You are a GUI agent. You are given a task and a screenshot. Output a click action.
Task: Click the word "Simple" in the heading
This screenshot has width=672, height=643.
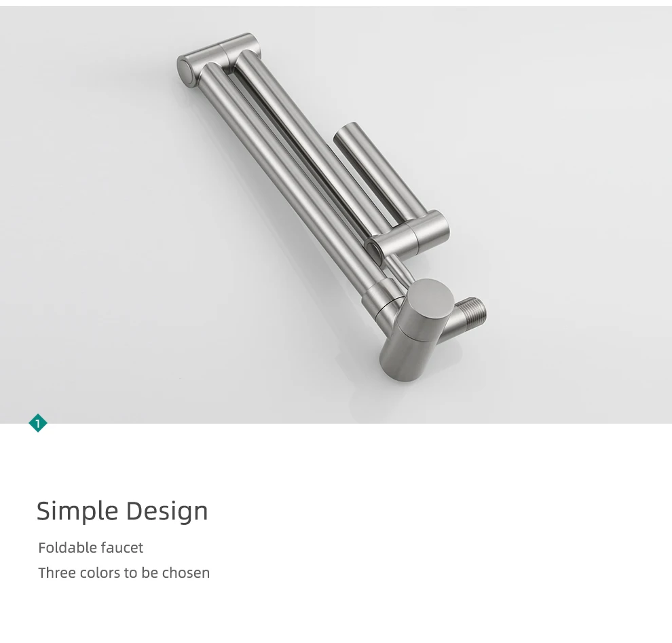click(x=77, y=511)
